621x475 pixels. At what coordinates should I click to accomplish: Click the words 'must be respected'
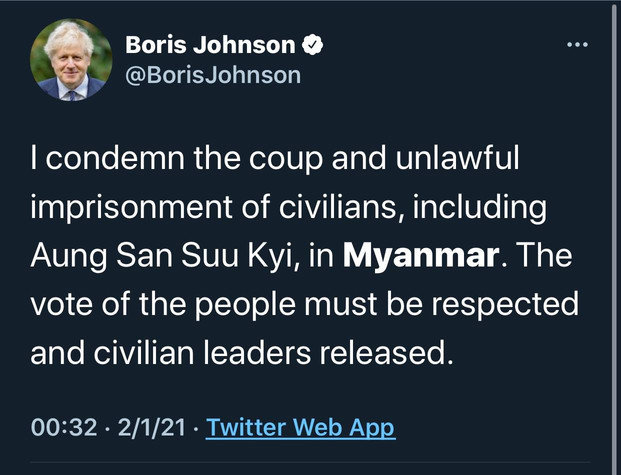tap(442, 305)
